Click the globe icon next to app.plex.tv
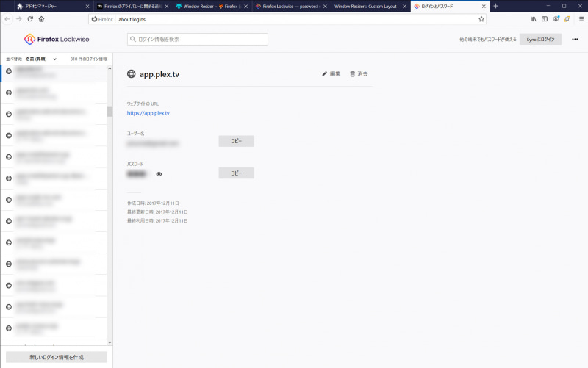Screen dimensions: 588x368 (x=132, y=74)
